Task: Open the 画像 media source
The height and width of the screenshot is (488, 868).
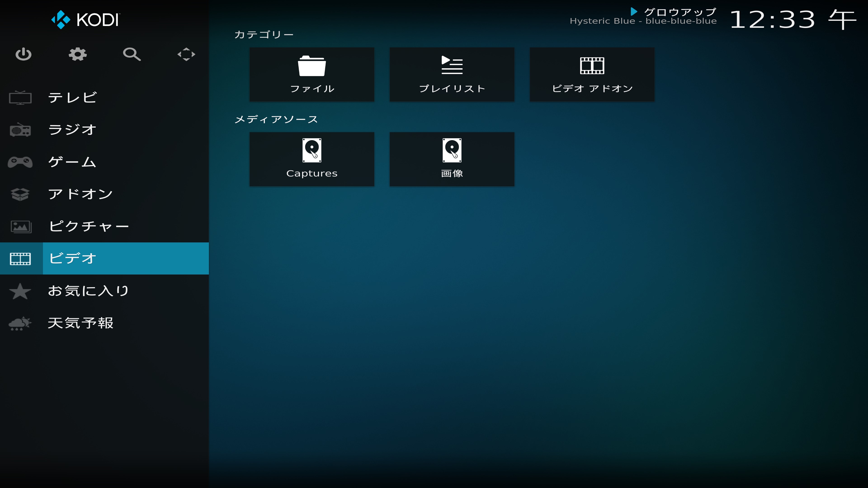Action: click(452, 159)
